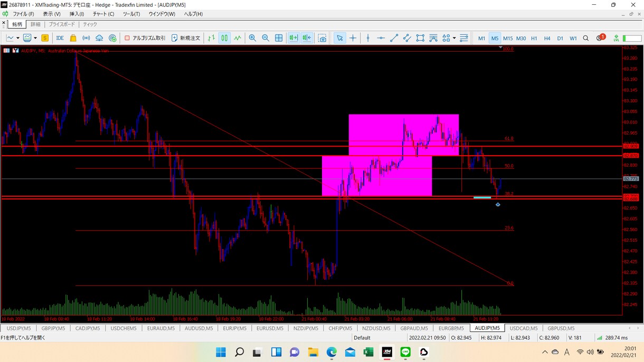Switch to M1 timeframe

[481, 38]
